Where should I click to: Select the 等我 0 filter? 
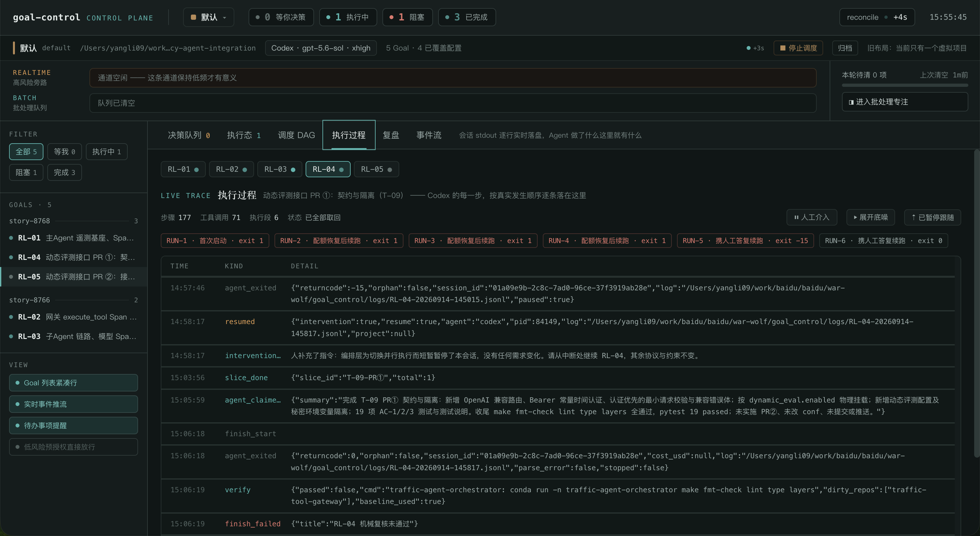pyautogui.click(x=64, y=152)
